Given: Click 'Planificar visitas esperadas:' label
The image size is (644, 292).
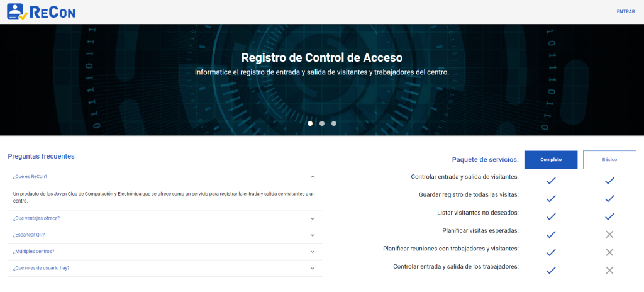Looking at the screenshot, I should tap(480, 230).
